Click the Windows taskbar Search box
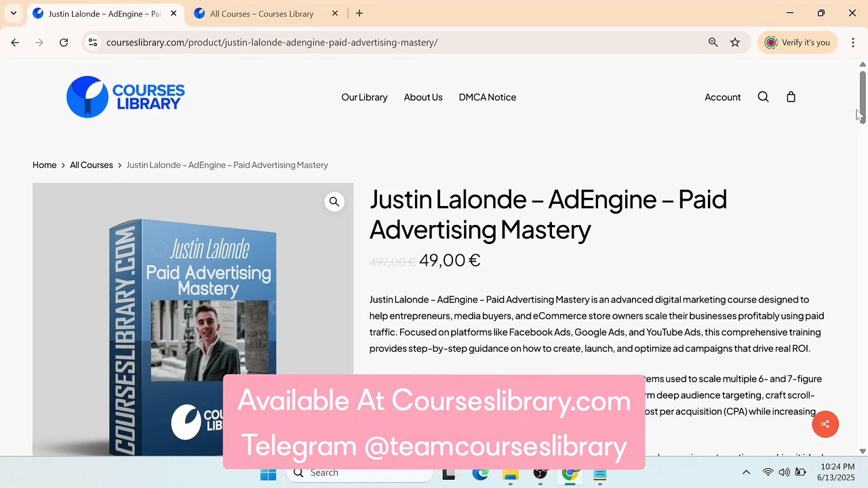 point(359,473)
